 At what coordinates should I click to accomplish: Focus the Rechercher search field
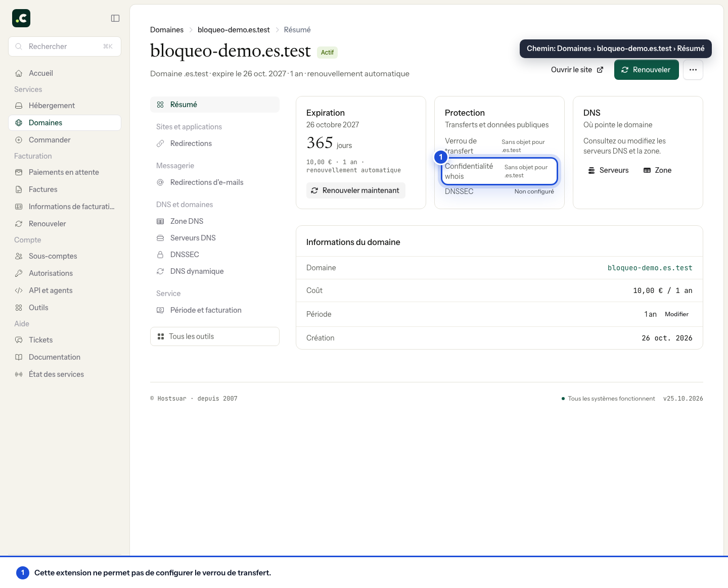65,46
